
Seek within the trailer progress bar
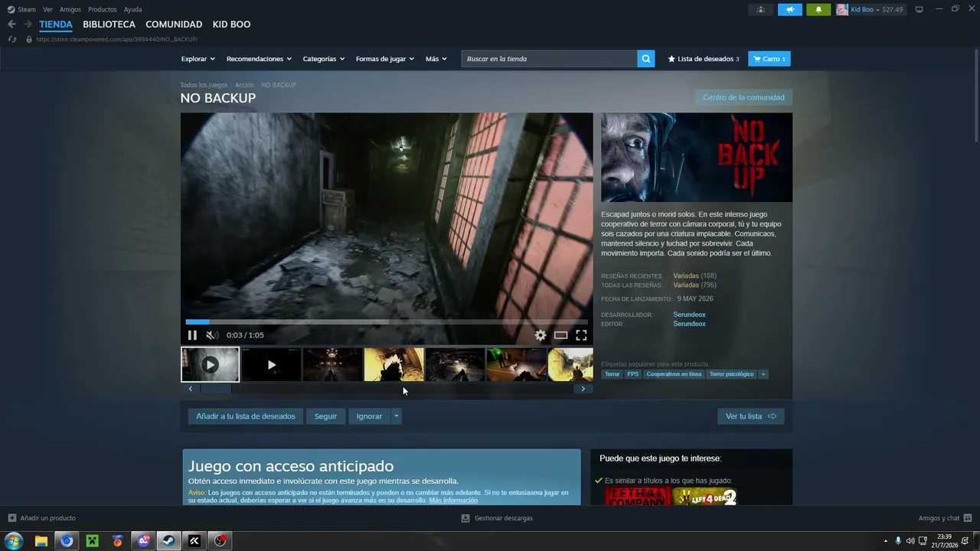tap(387, 322)
